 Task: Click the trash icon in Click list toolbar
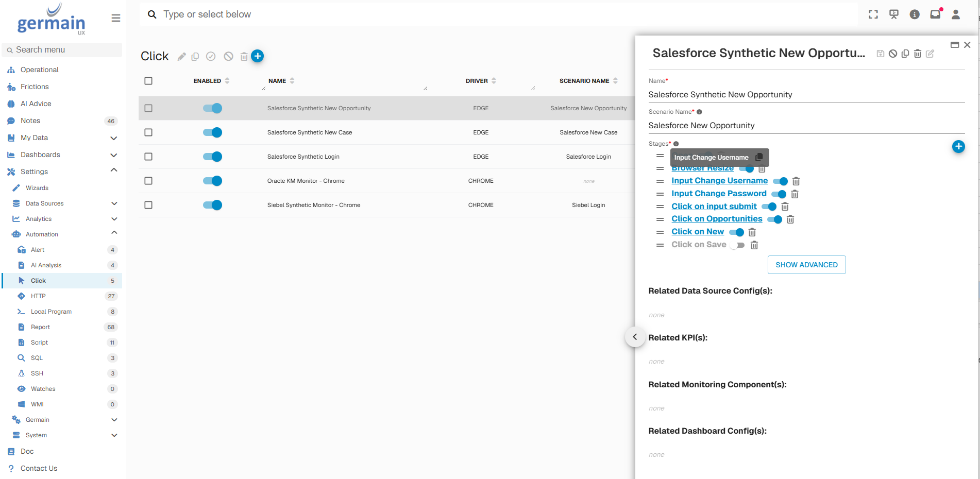pos(244,57)
